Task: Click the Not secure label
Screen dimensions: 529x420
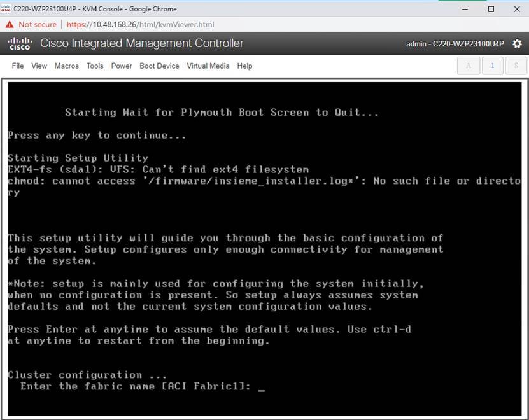Action: tap(38, 25)
